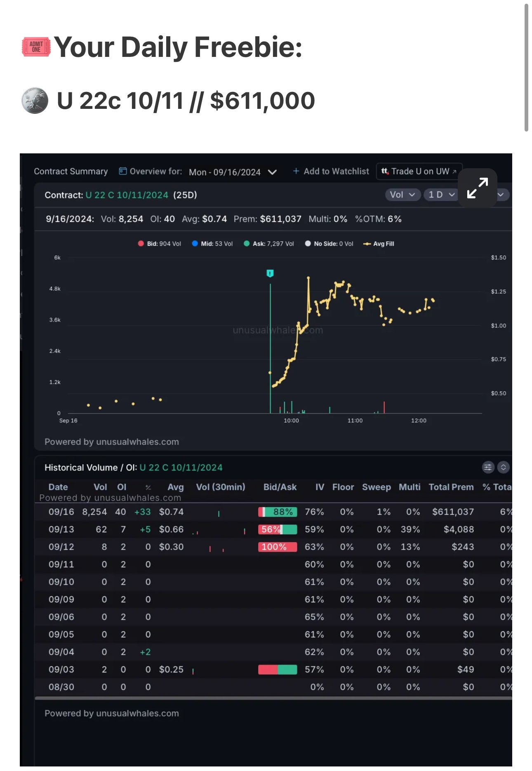Screen dimensions: 532x771
Task: Open contract link U 22 C 10/11/2024 in summary
Action: pyautogui.click(x=127, y=195)
